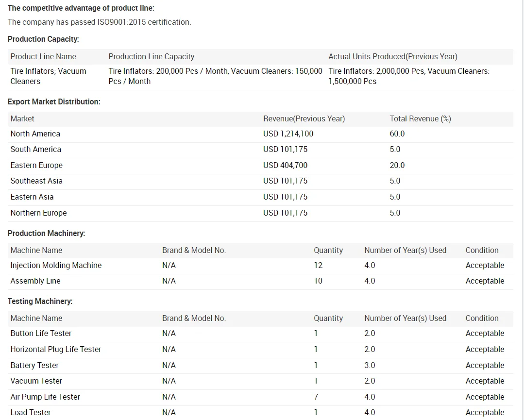Click the 'Revenue(Previous Year)' column header

tap(304, 118)
